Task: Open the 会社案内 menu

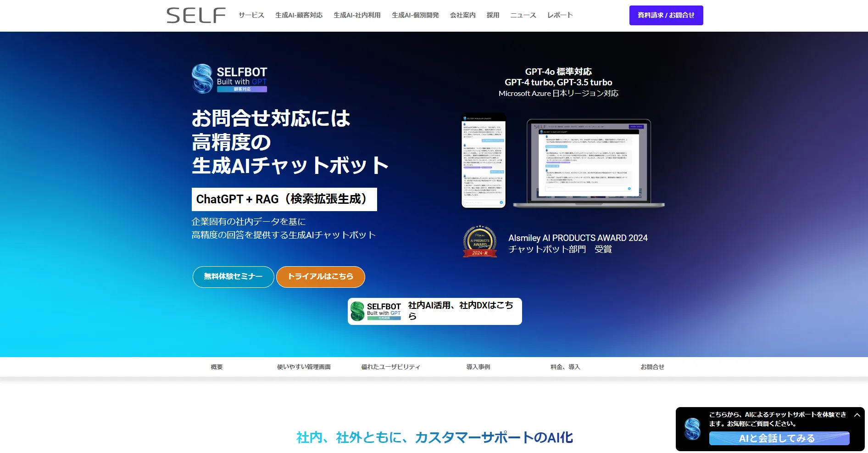Action: point(462,15)
